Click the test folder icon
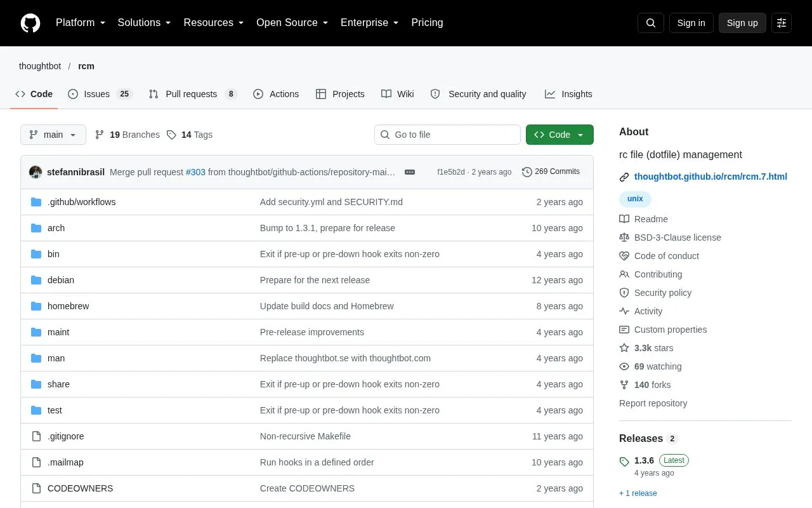The height and width of the screenshot is (508, 812). [x=36, y=410]
